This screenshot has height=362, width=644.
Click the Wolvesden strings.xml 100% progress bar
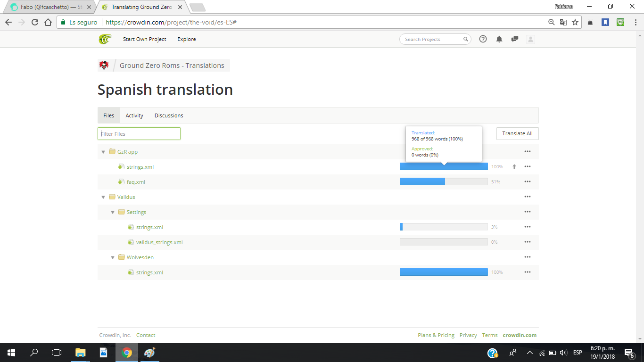[x=444, y=272]
